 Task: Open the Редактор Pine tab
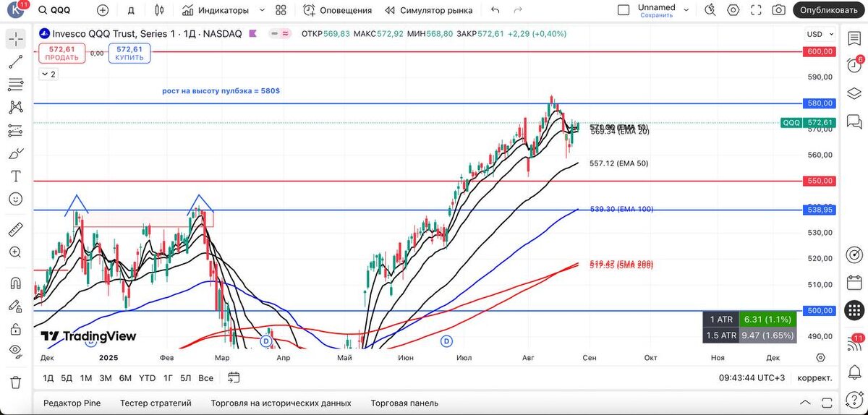[72, 403]
